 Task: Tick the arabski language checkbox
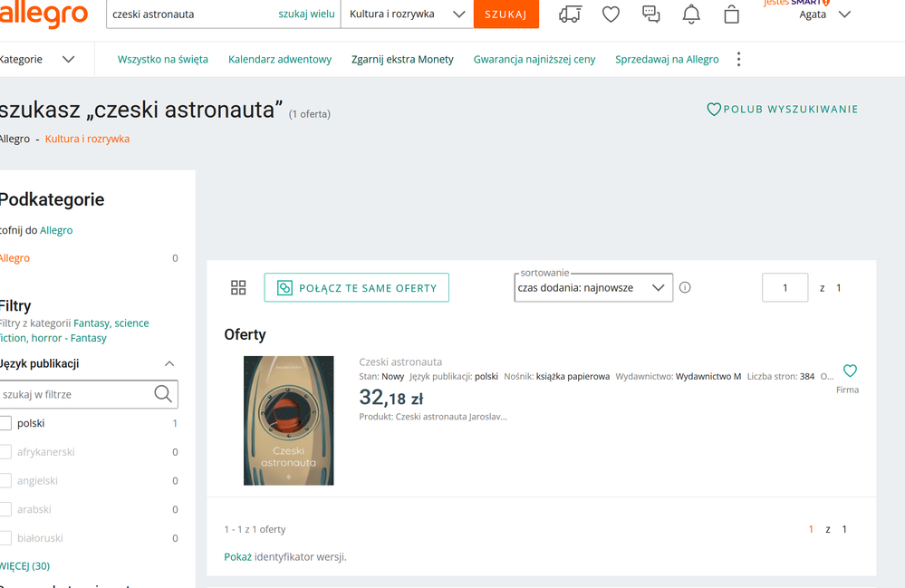click(x=5, y=509)
